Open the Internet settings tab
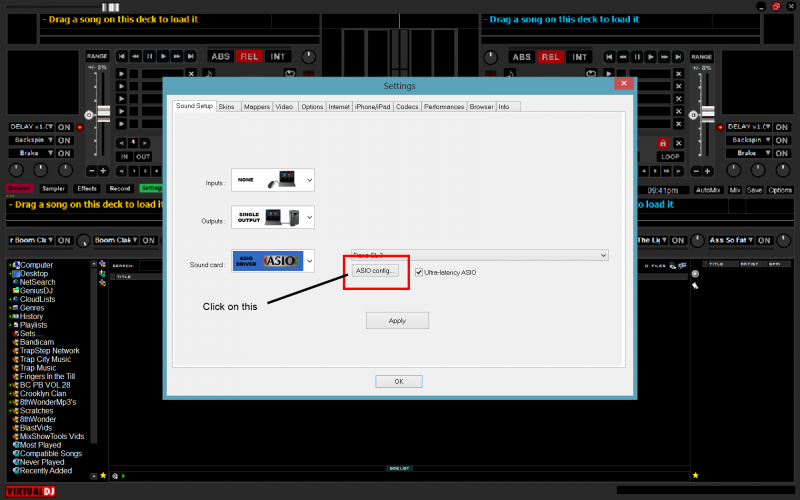The height and width of the screenshot is (500, 800). (339, 107)
